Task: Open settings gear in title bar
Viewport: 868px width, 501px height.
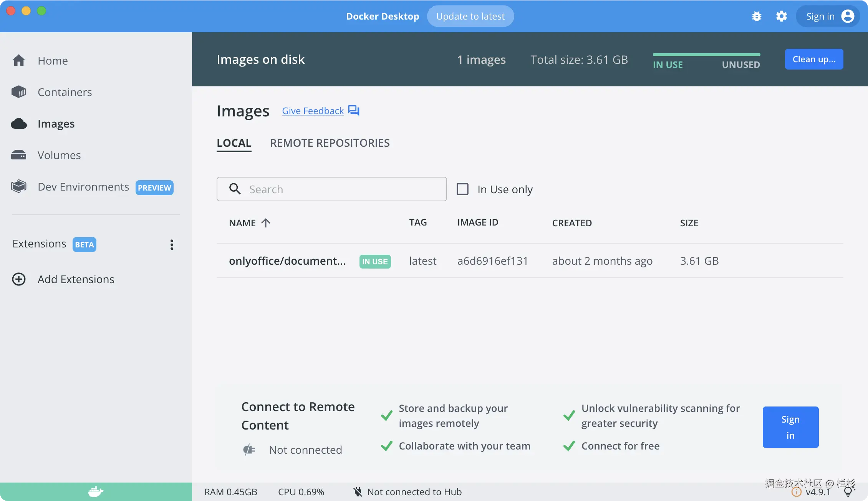Action: [x=781, y=17]
